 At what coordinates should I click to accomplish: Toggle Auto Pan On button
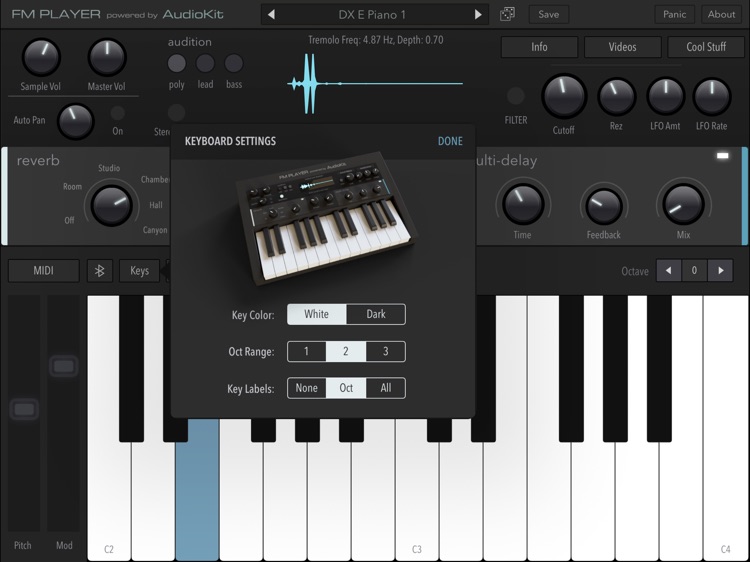point(117,113)
